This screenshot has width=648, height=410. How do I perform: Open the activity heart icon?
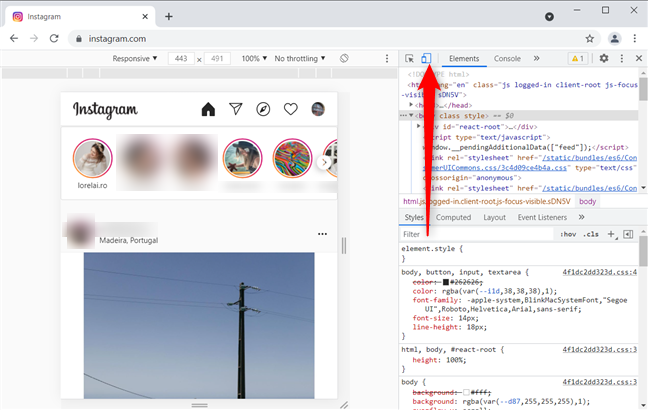[x=291, y=109]
